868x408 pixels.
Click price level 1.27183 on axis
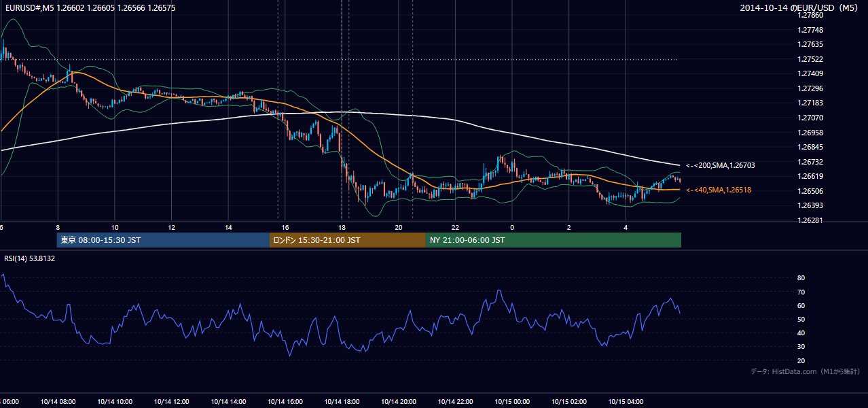[810, 103]
